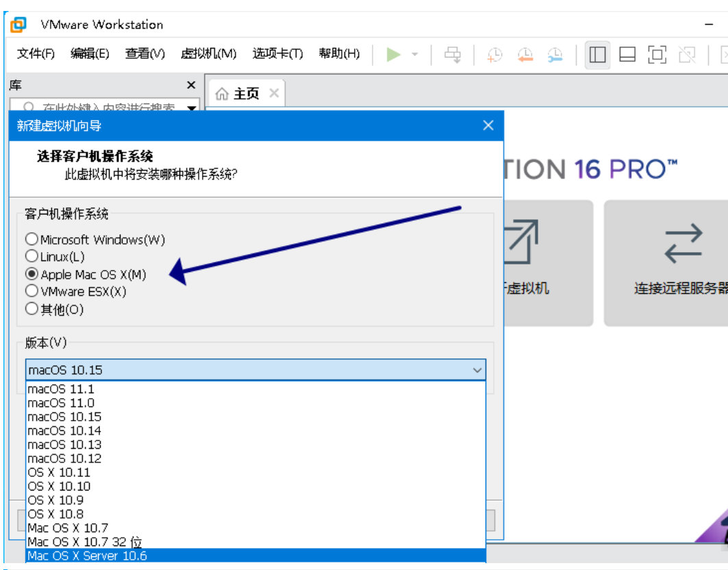Open the 选项卡(T) menu
The image size is (728, 570).
(277, 54)
